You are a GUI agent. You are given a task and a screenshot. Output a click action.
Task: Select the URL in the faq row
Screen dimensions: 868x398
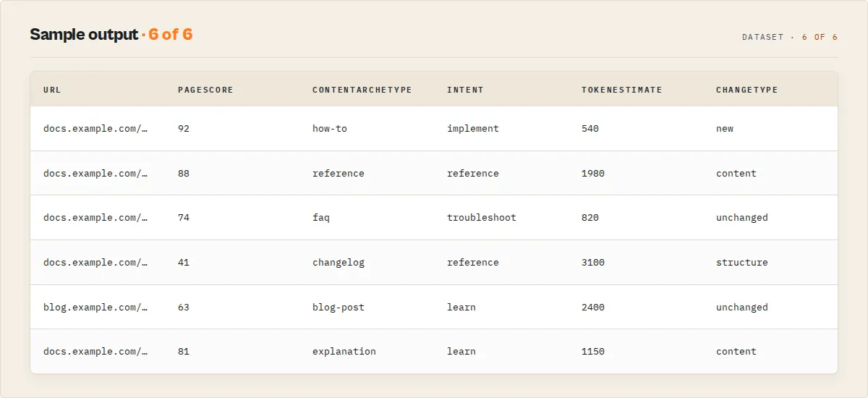coord(95,218)
